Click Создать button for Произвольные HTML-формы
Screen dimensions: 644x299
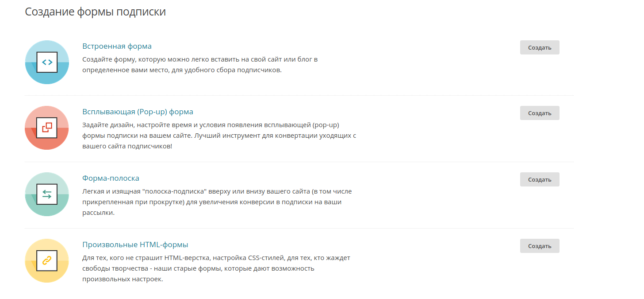(x=540, y=246)
